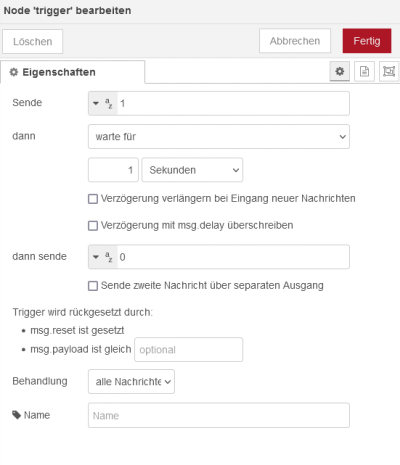Open node appearance settings icon
Image resolution: width=400 pixels, height=465 pixels.
[x=389, y=71]
